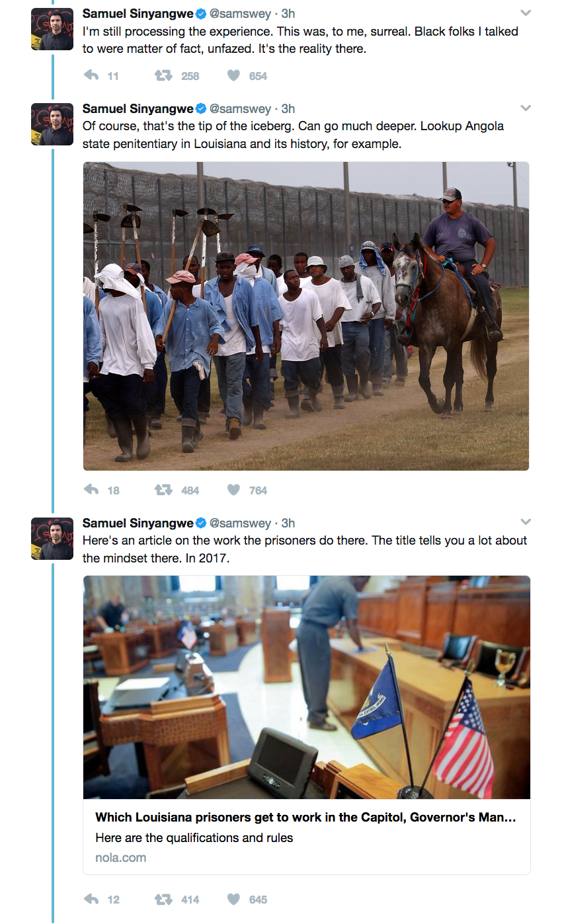The height and width of the screenshot is (924, 562).
Task: Click the profile avatar on the third tweet
Action: pyautogui.click(x=52, y=539)
